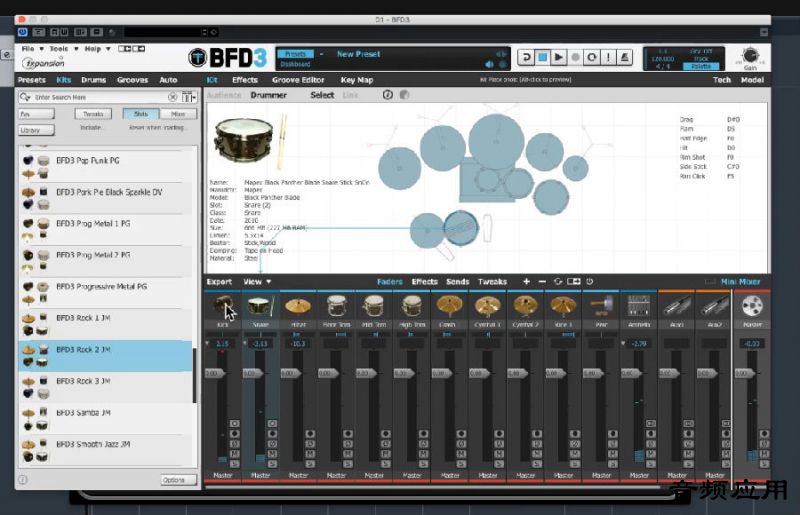This screenshot has height=515, width=800.
Task: Switch mixer to Sends view
Action: pyautogui.click(x=457, y=281)
